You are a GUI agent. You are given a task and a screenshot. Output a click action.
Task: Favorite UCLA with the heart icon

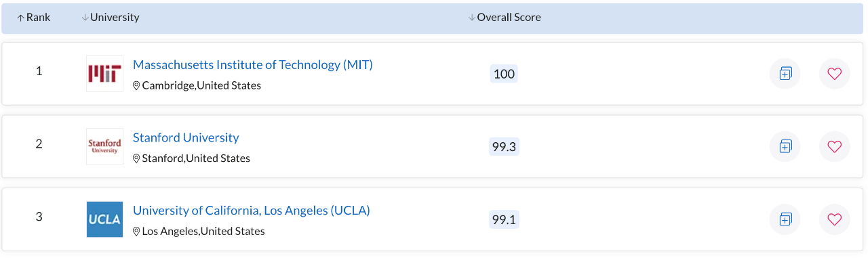click(834, 219)
